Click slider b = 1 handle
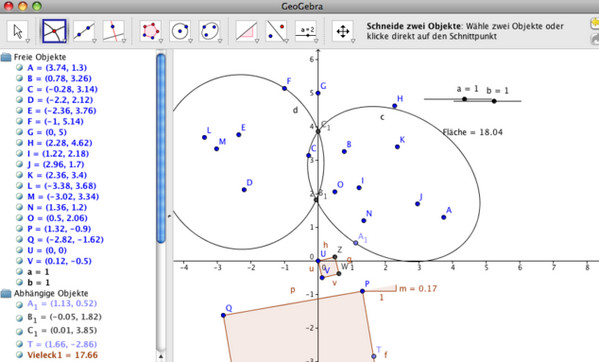The height and width of the screenshot is (362, 599). 494,101
